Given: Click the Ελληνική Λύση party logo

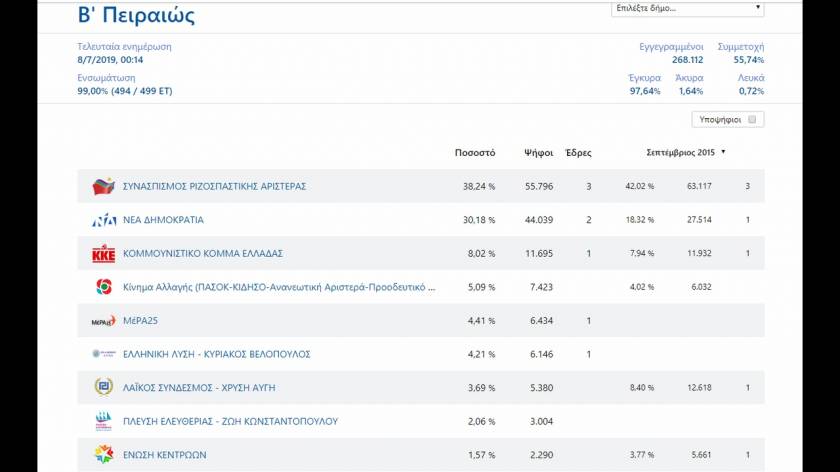Looking at the screenshot, I should [x=104, y=354].
